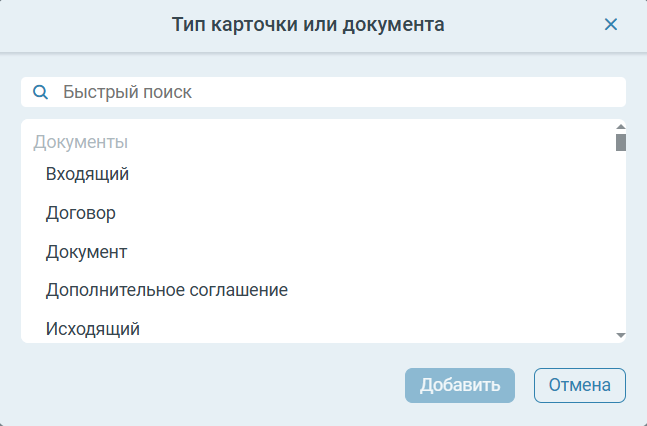Click the scrollbar up arrow

pyautogui.click(x=620, y=126)
